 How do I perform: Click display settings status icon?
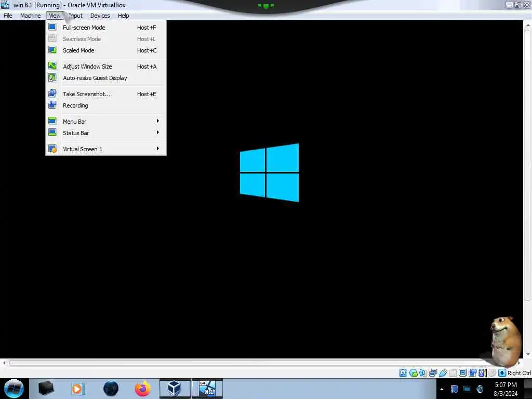[x=462, y=373]
